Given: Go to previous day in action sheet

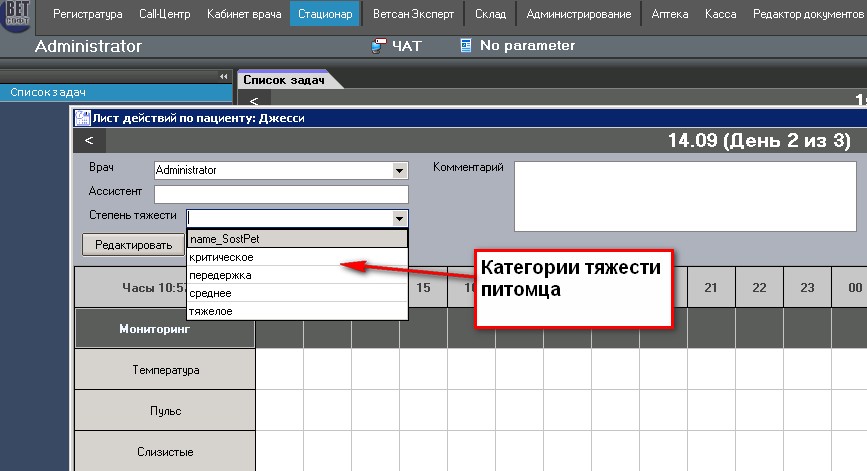Looking at the screenshot, I should pyautogui.click(x=89, y=140).
